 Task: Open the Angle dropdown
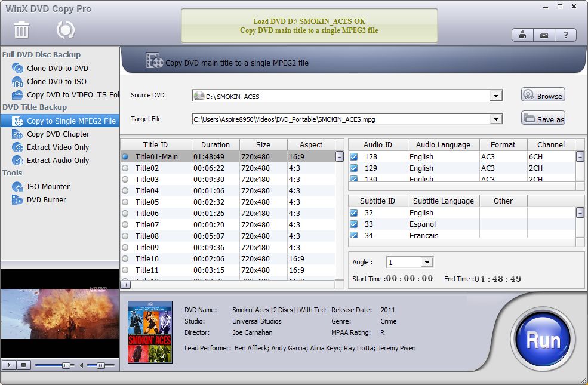(426, 263)
